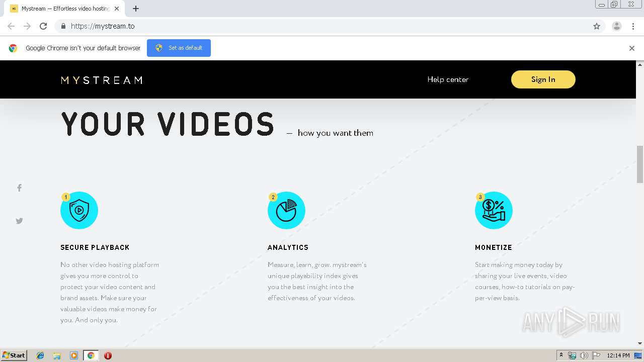Click the YOUR VIDEOS headline
This screenshot has width=644, height=362.
[168, 124]
